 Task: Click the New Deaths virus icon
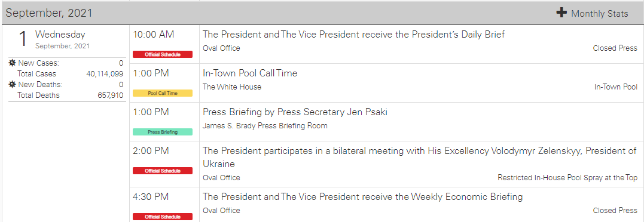13,85
